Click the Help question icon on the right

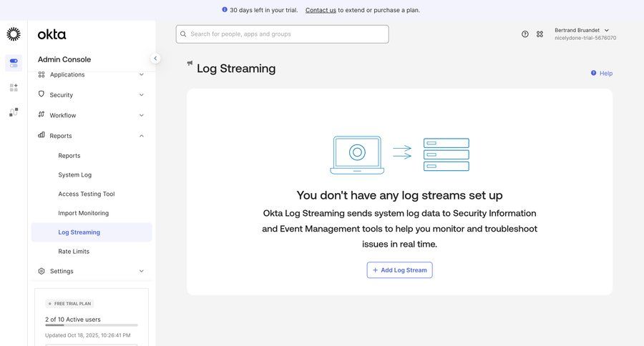click(x=593, y=73)
